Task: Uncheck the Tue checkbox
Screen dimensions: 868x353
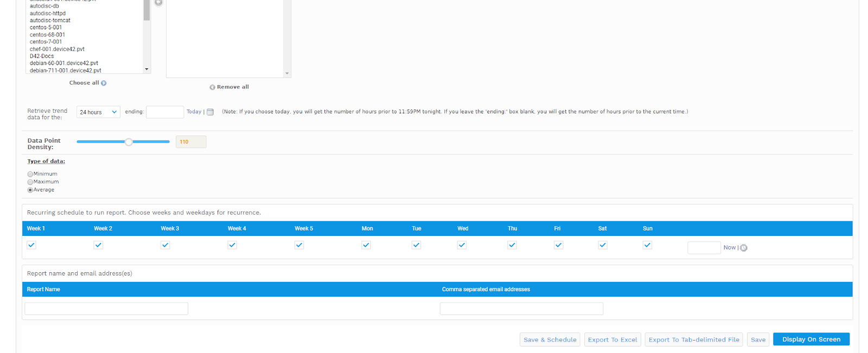Action: click(x=416, y=245)
